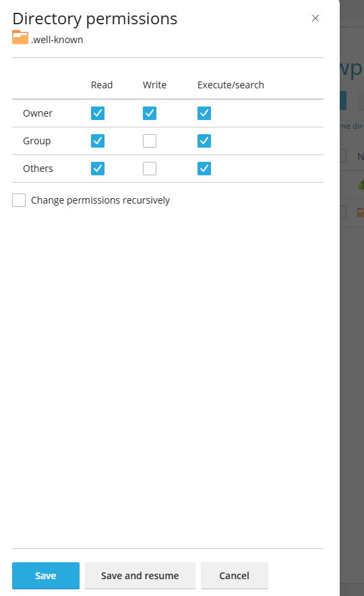Viewport: 364px width, 596px height.
Task: Enable Others Write permission
Action: (150, 169)
